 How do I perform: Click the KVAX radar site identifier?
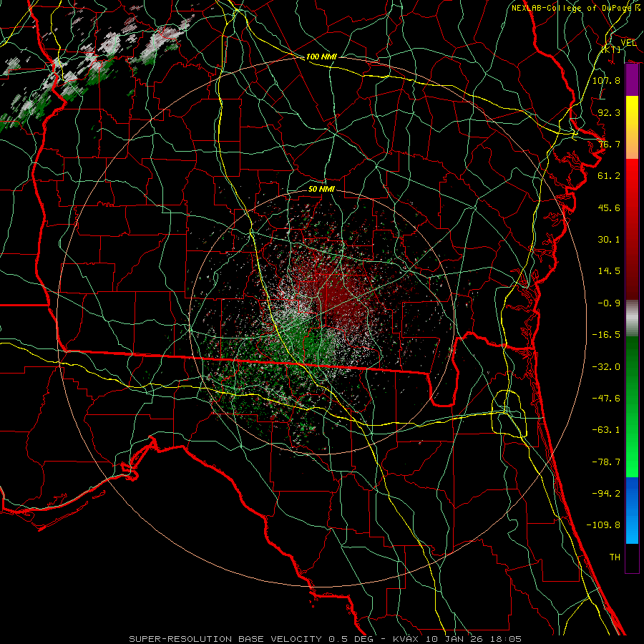(x=406, y=639)
